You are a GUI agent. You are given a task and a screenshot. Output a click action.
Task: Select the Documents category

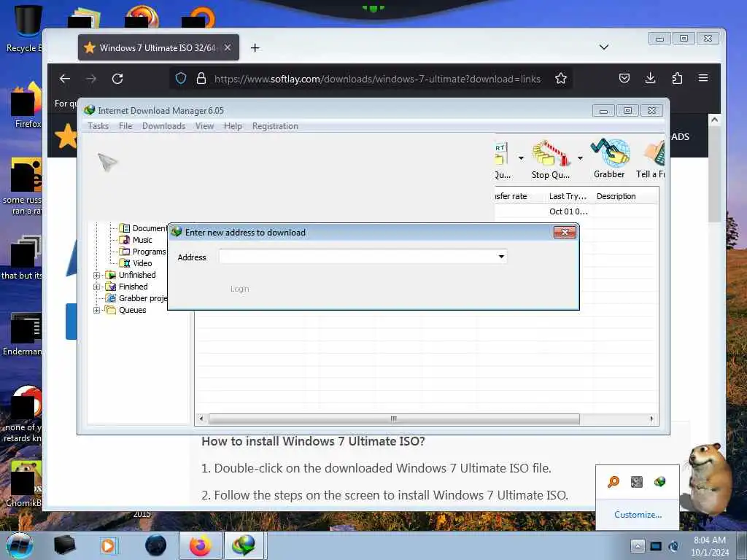coord(143,228)
